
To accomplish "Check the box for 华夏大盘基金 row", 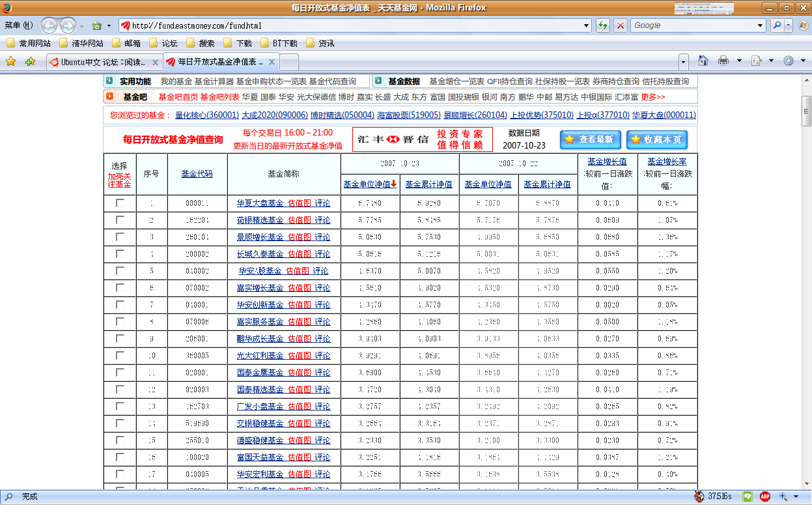I will coord(120,203).
